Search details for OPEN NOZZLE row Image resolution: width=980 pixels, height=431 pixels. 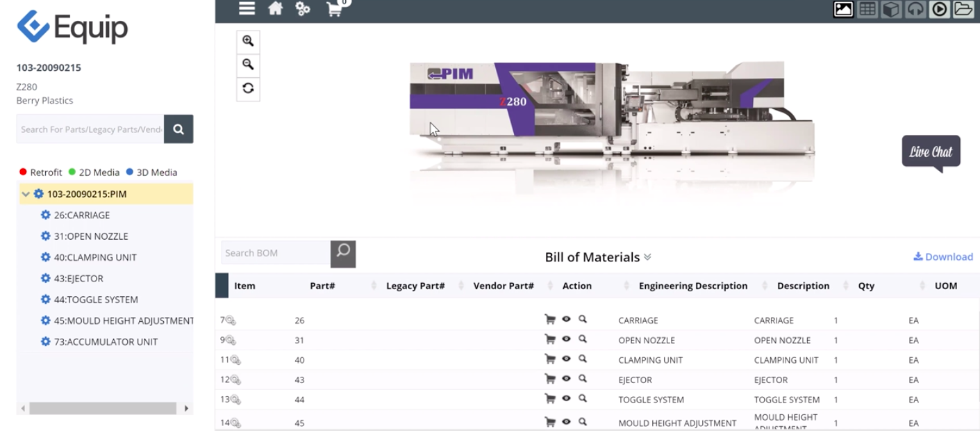click(x=583, y=339)
